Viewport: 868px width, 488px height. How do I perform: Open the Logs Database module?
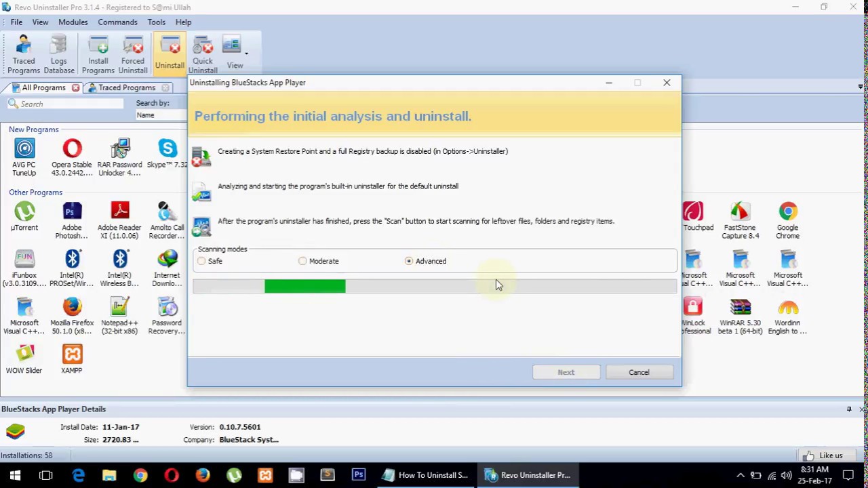tap(59, 54)
